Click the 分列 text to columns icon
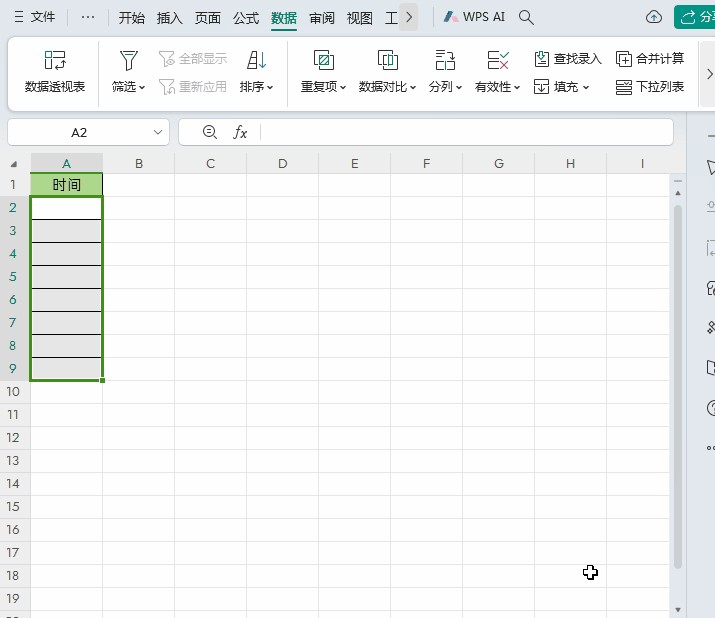Screen dimensions: 715x618 pos(445,61)
